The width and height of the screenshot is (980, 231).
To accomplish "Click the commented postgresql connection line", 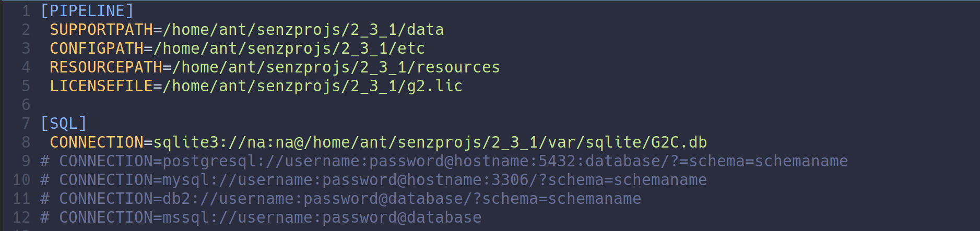I will 444,161.
